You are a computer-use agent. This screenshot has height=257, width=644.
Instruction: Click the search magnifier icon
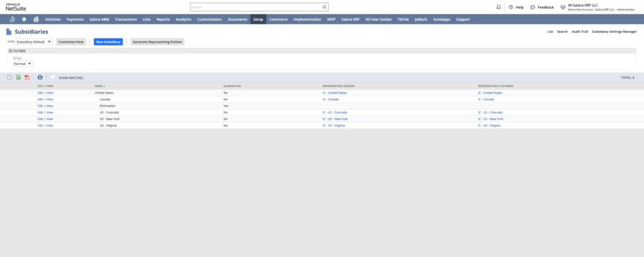point(325,8)
